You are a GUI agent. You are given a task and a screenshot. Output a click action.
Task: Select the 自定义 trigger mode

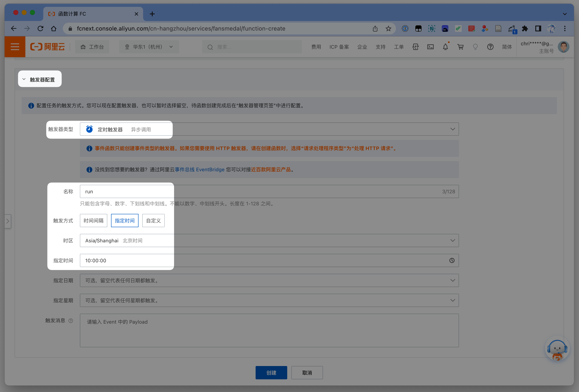pos(153,221)
